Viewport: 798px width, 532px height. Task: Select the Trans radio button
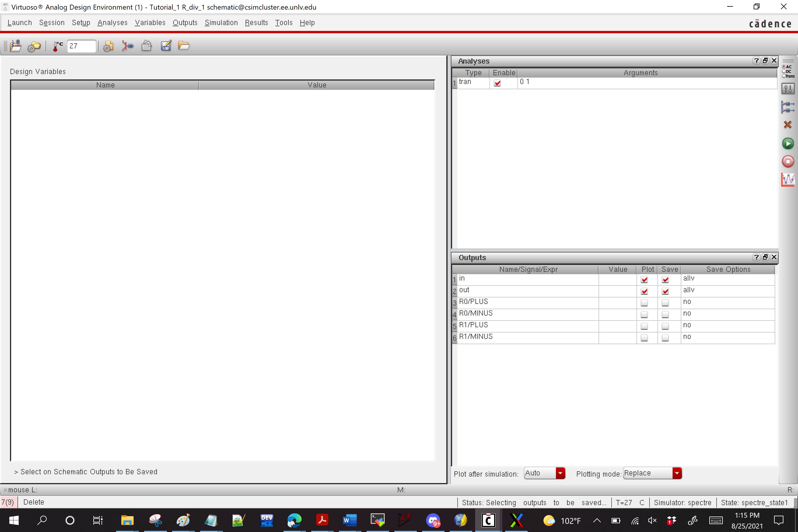(784, 76)
